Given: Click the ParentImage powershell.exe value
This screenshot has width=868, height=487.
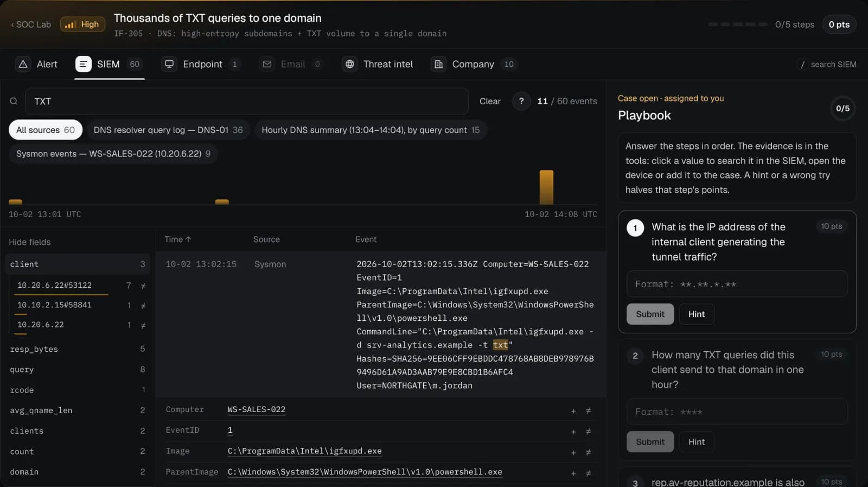Looking at the screenshot, I should 365,472.
